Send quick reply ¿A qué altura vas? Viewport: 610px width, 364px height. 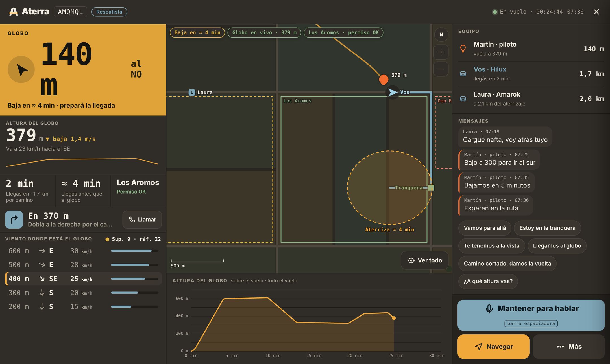click(488, 281)
